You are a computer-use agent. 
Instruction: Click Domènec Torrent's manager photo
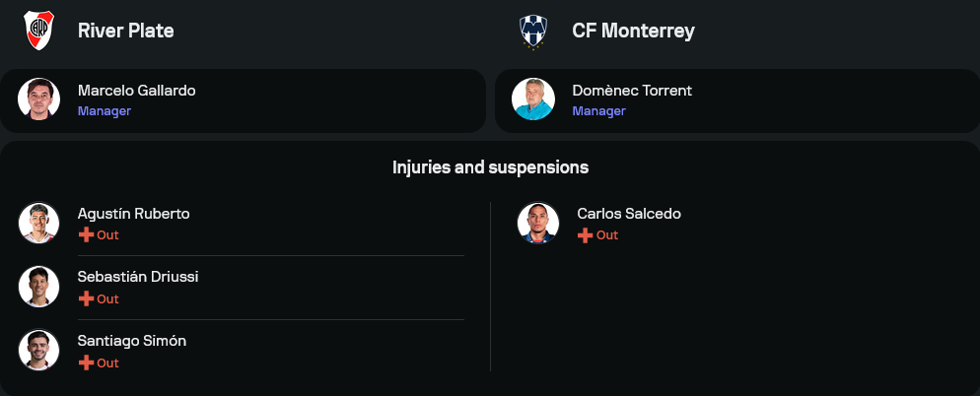532,99
